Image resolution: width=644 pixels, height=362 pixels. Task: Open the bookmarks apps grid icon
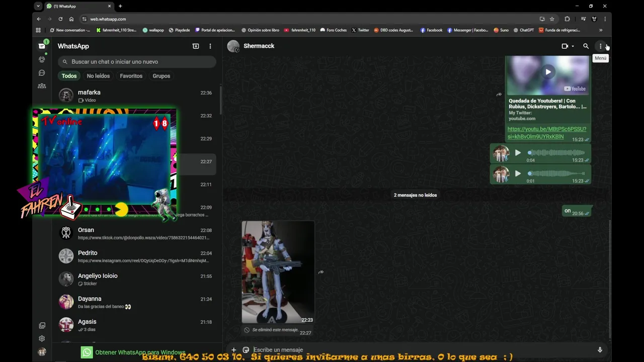[x=38, y=30]
